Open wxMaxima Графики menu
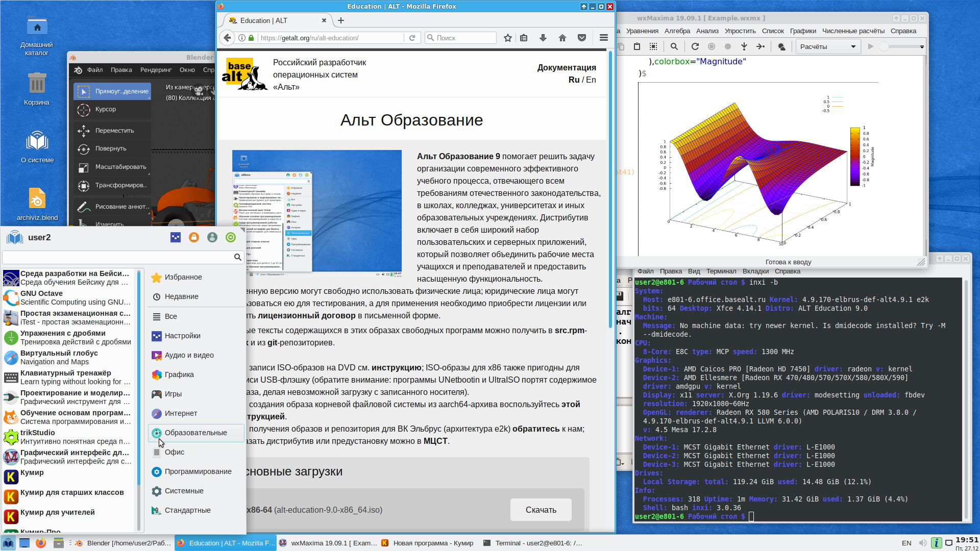This screenshot has width=980, height=551. point(803,31)
